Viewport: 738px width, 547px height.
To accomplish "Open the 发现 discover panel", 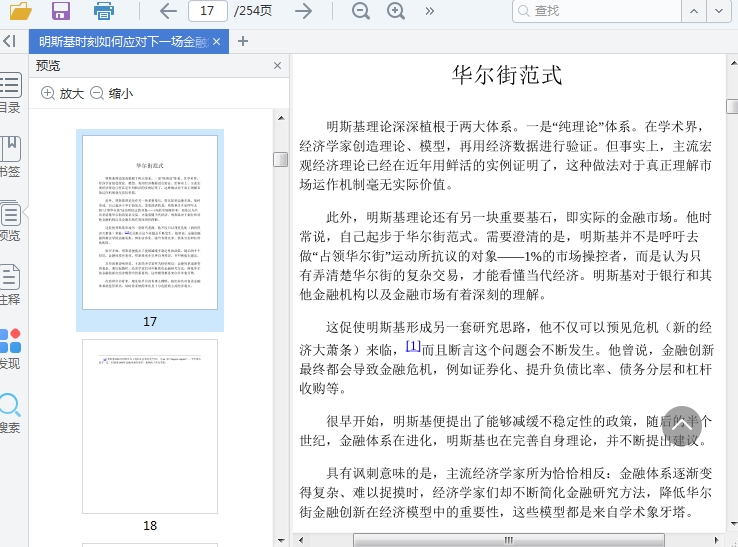I will (x=10, y=349).
